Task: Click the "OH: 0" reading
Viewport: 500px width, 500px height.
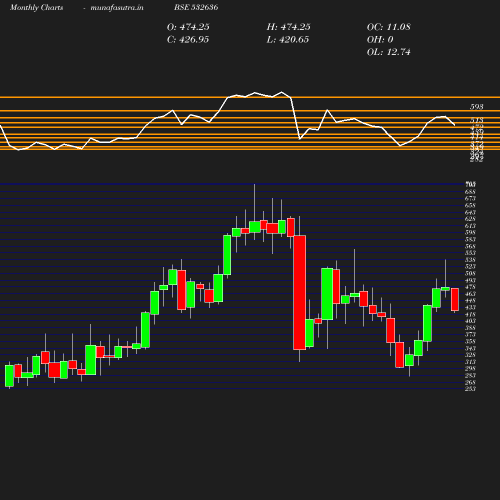Action: coord(380,40)
